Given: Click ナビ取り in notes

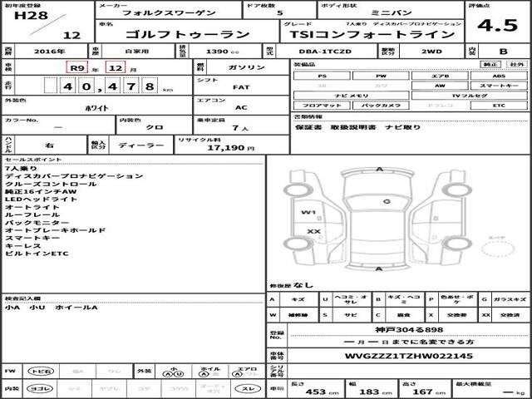Looking at the screenshot, I should point(402,127).
